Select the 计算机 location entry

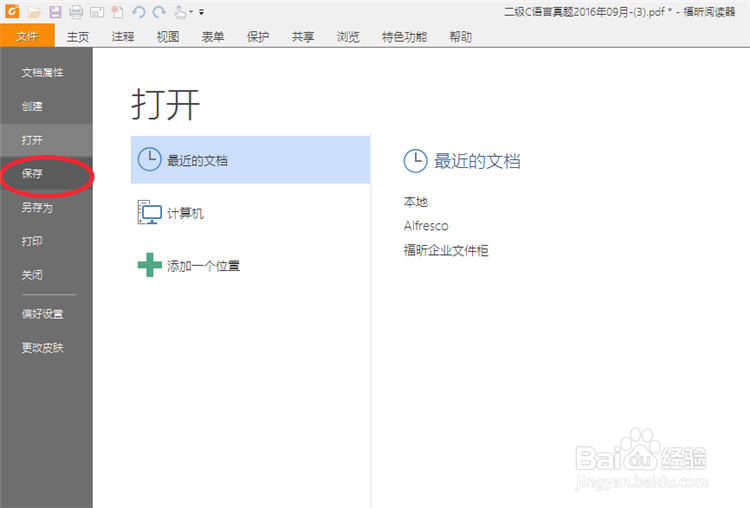pos(250,212)
